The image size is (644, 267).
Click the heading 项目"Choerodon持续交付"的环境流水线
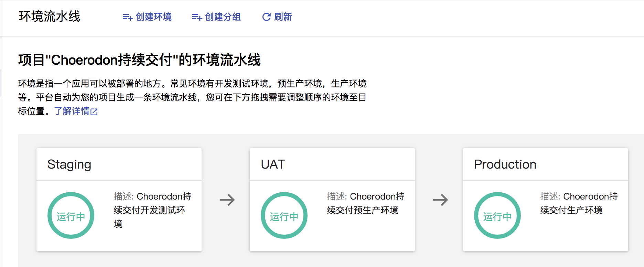pyautogui.click(x=139, y=60)
